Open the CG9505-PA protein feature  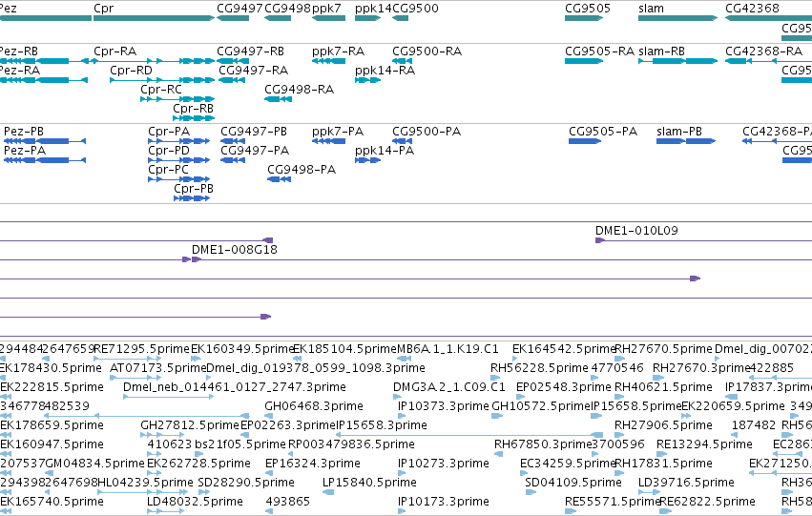[585, 141]
